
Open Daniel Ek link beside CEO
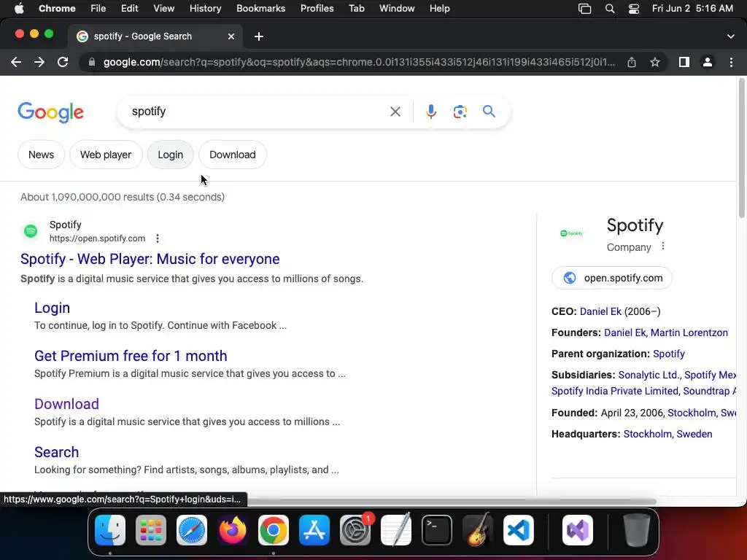click(x=600, y=311)
